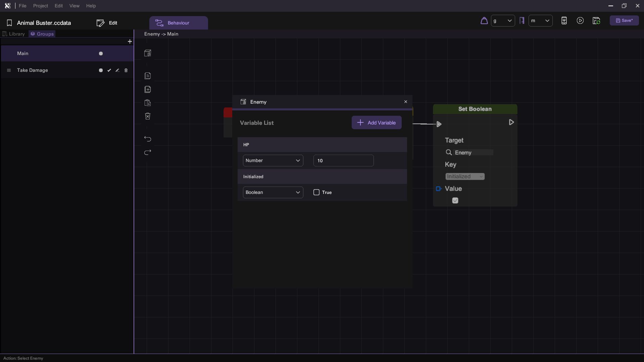
Task: Open the Number type dropdown for HP
Action: pos(273,161)
